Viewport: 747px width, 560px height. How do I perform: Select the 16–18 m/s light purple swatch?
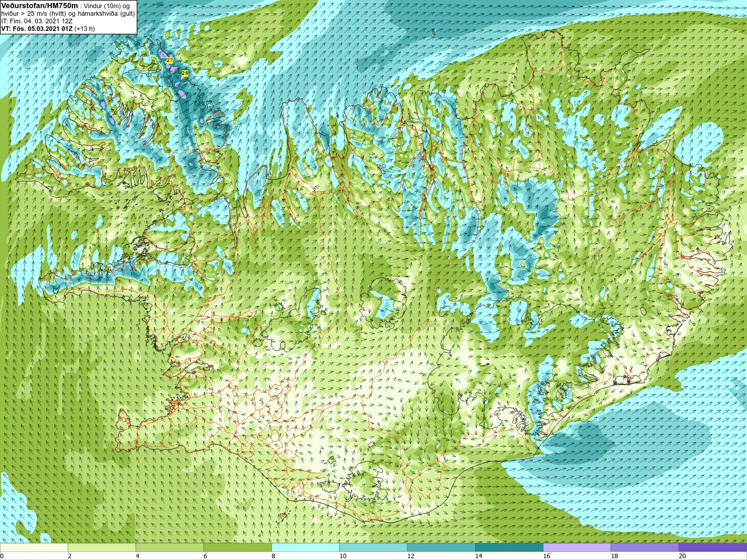pos(577,548)
